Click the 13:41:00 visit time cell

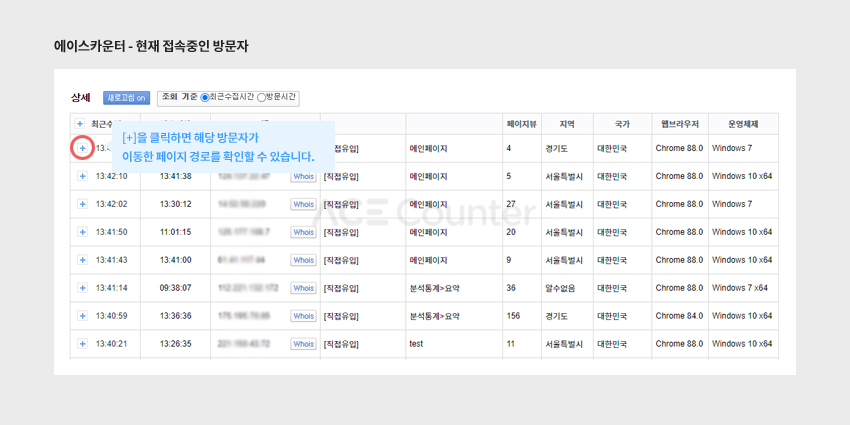point(175,260)
